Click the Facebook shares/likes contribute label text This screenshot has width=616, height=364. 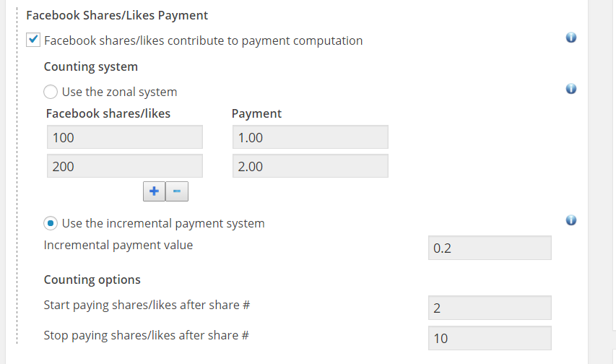pyautogui.click(x=203, y=40)
